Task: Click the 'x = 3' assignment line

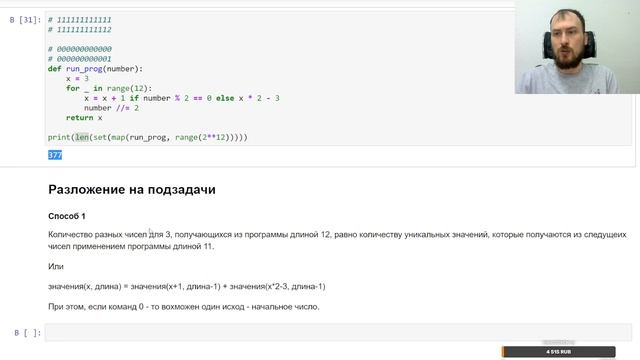Action: coord(77,78)
